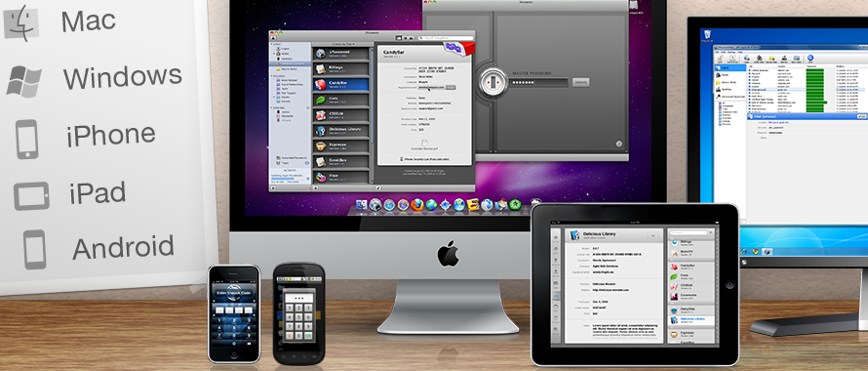Click the blue search icon in Windows toolbar
The height and width of the screenshot is (371, 868).
(809, 58)
